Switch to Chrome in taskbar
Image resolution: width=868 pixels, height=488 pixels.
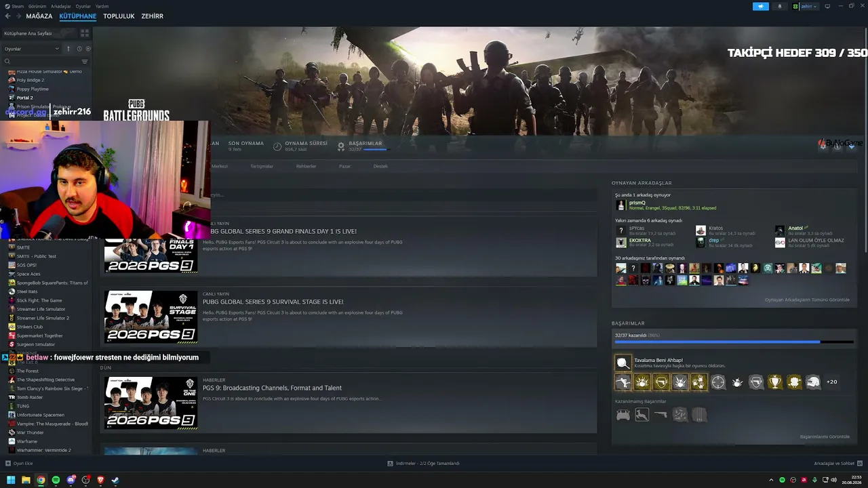coord(41,480)
